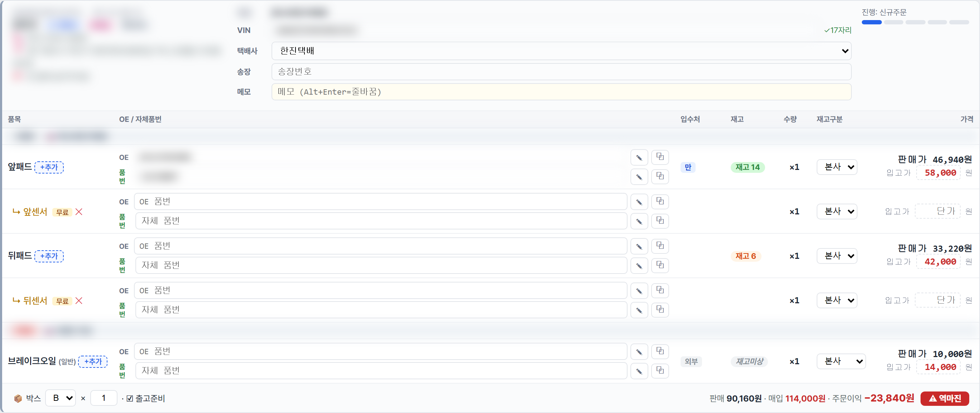
Task: Expand the box size B dropdown
Action: [61, 398]
